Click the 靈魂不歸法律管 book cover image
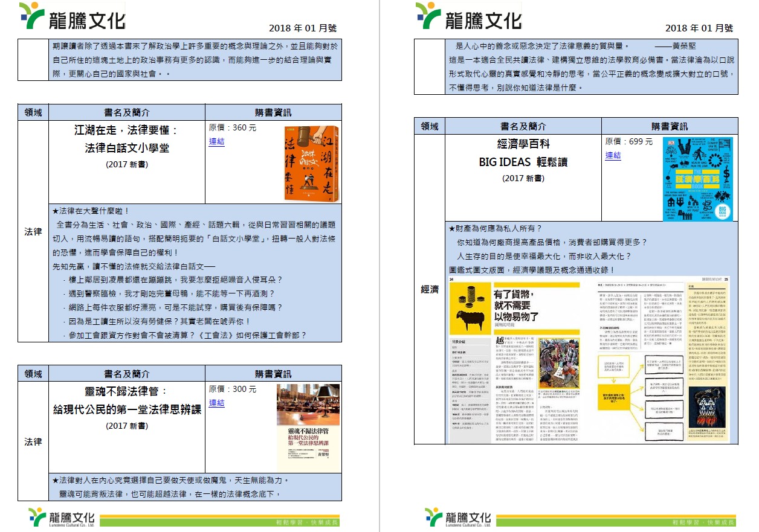The height and width of the screenshot is (532, 759). (308, 426)
